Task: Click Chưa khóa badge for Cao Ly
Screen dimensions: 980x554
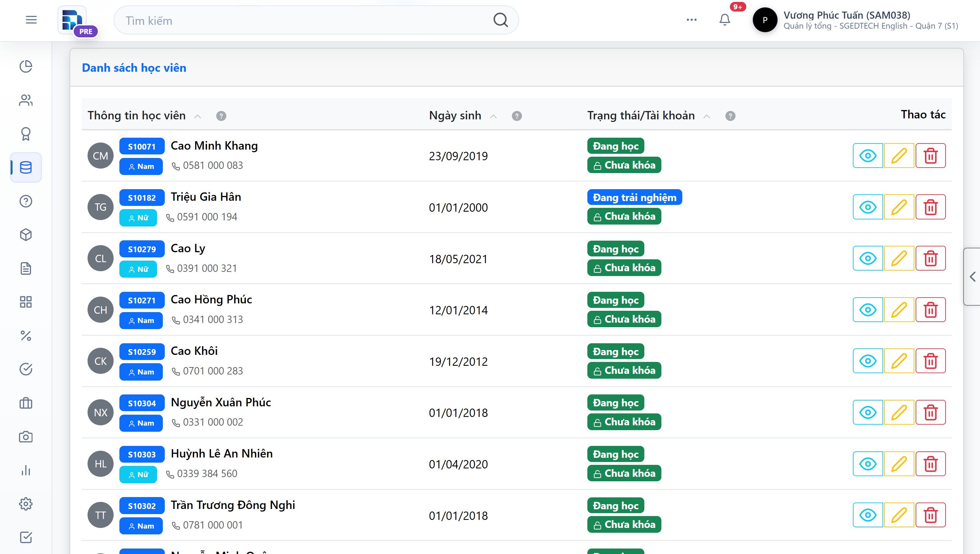Action: (624, 268)
